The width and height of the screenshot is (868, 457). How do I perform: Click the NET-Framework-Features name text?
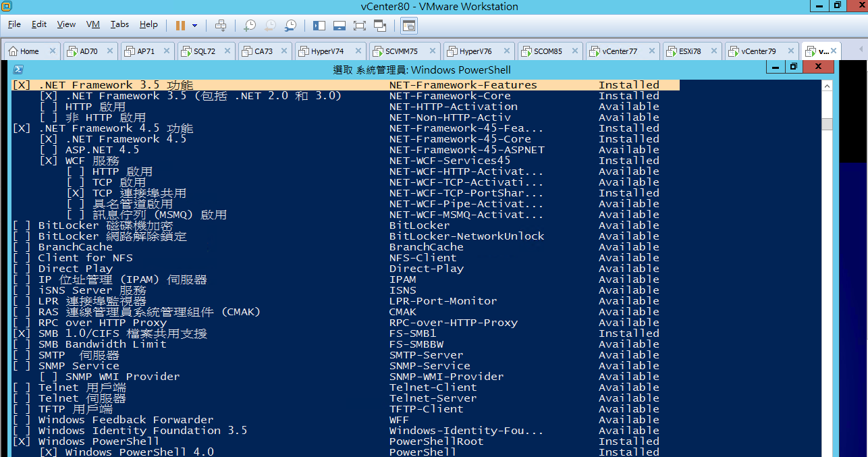tap(463, 85)
